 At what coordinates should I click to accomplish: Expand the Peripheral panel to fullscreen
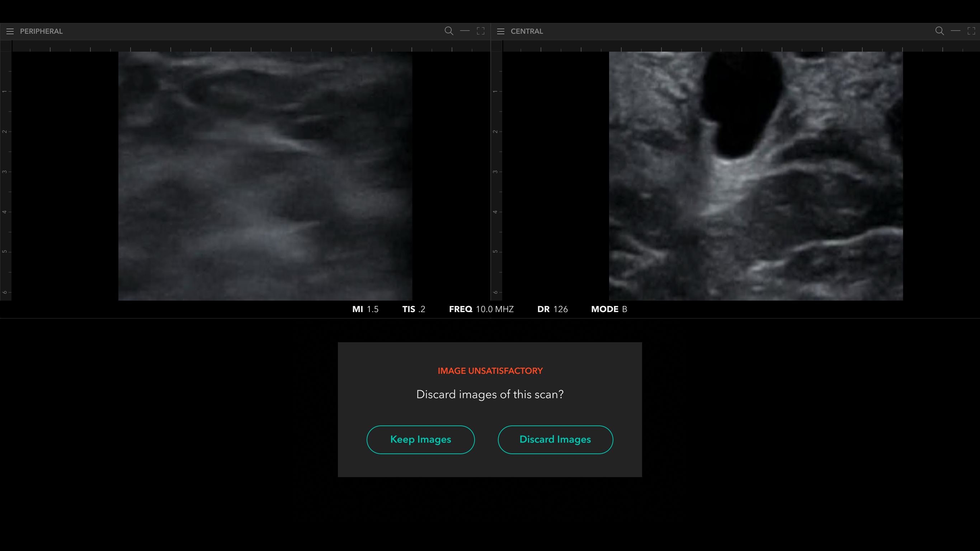coord(480,31)
